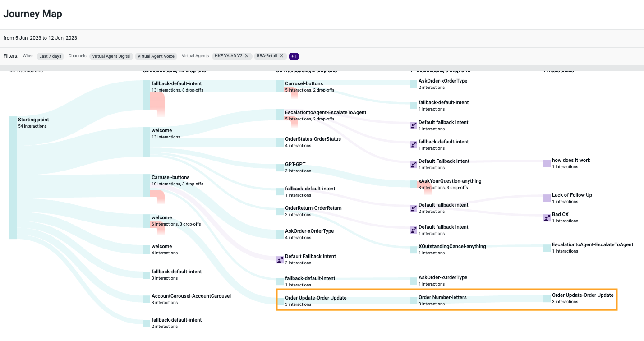Click the Virtual Agent Voice channel chip
Viewport: 644px width, 341px height.
coord(156,56)
